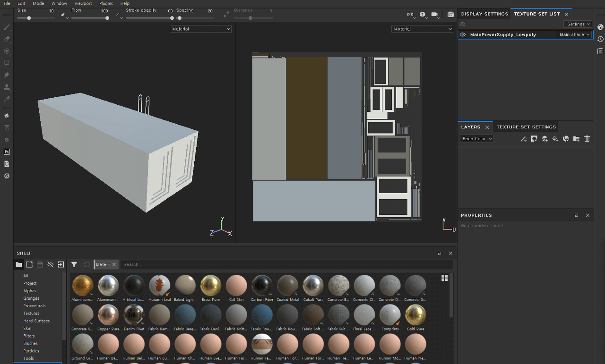This screenshot has width=605, height=364.
Task: Switch to the Texture Set Settings tab
Action: click(x=526, y=127)
